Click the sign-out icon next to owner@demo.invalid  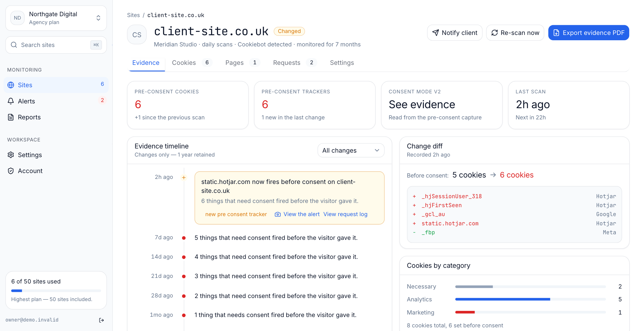101,320
